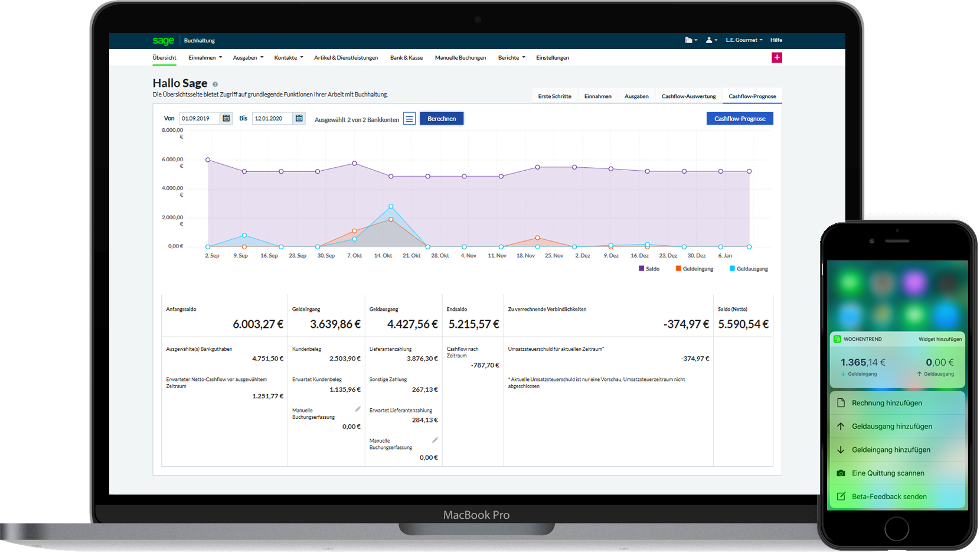Screen dimensions: 980x553
Task: Switch to the Ausgaben dashboard tab
Action: (636, 96)
